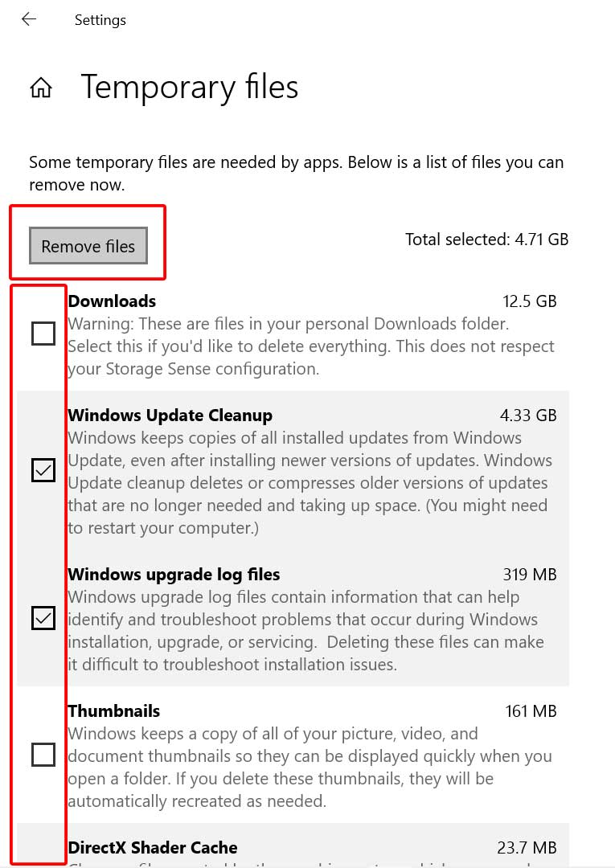Screen dimensions: 615x868
Task: Open Settings home via house icon
Action: 41,88
